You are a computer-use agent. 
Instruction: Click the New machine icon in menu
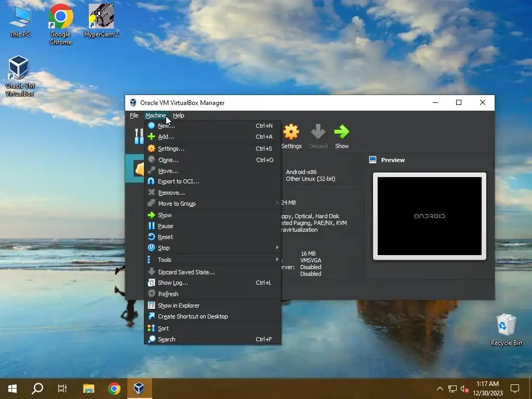coord(151,126)
